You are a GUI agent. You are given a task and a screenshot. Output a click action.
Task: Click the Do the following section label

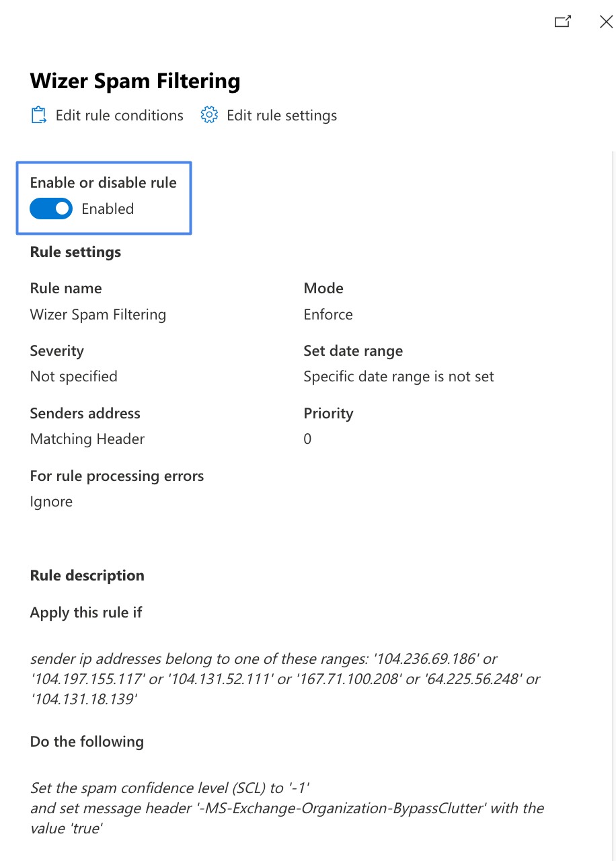[x=86, y=741]
